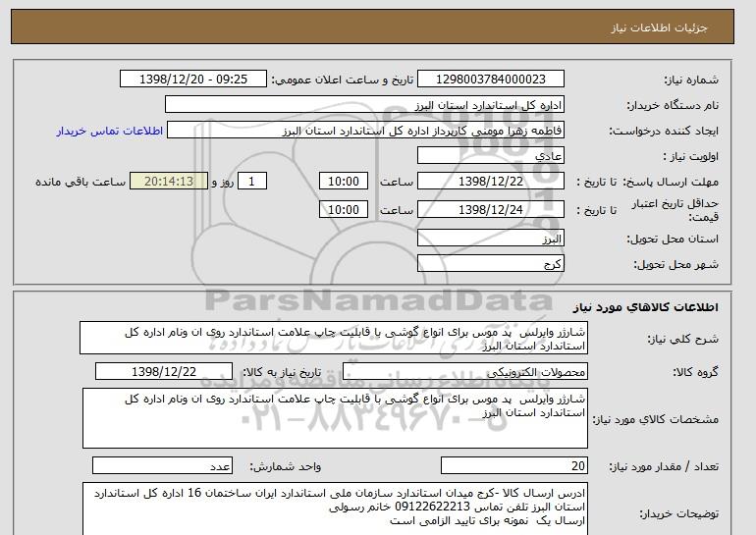Click the اطلاعات کالاهای مورد نیاز section heading
Viewport: 756px width, 535px height.
(x=646, y=307)
